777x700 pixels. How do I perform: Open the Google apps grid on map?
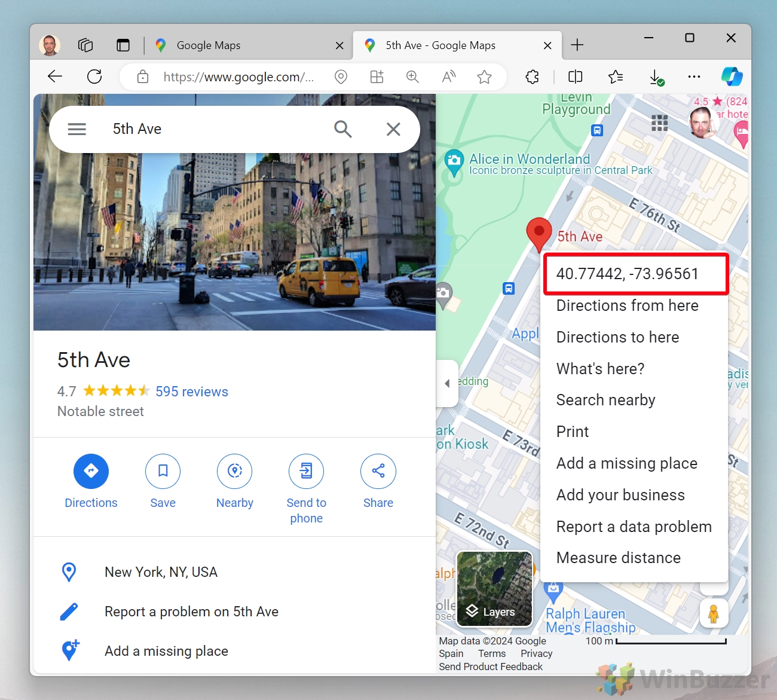coord(659,123)
